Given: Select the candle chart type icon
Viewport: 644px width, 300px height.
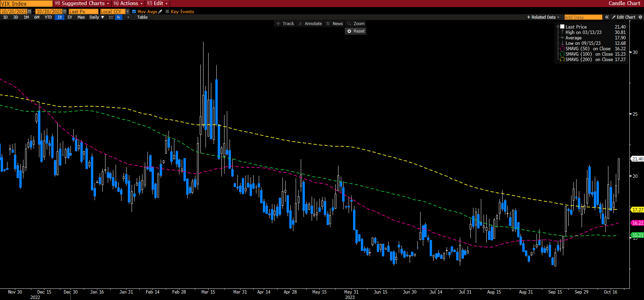Looking at the screenshot, I should 118,17.
